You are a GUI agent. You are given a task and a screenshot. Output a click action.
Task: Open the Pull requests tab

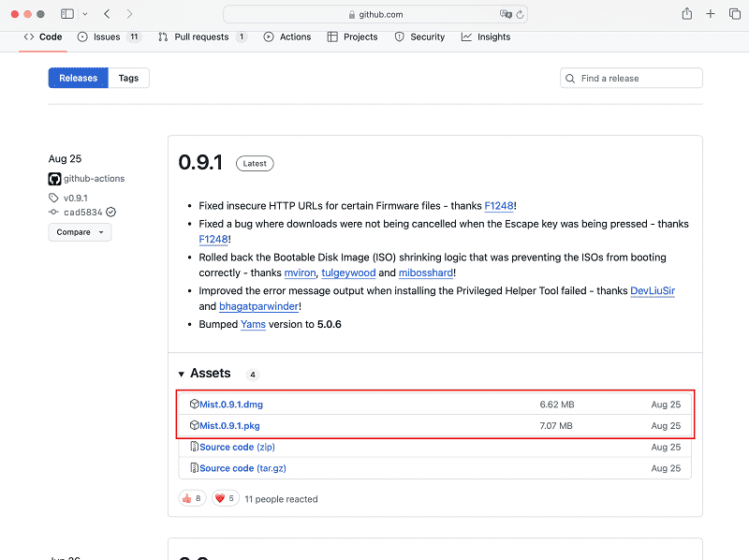[202, 37]
